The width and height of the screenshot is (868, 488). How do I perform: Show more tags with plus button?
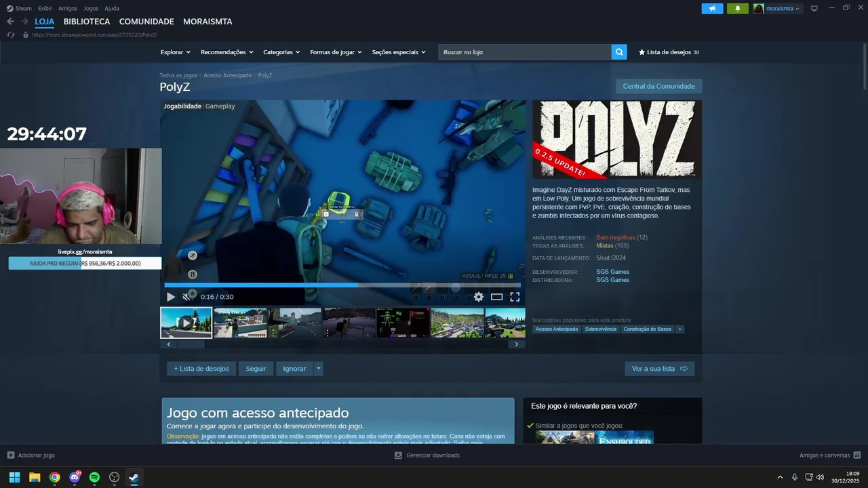tap(680, 329)
